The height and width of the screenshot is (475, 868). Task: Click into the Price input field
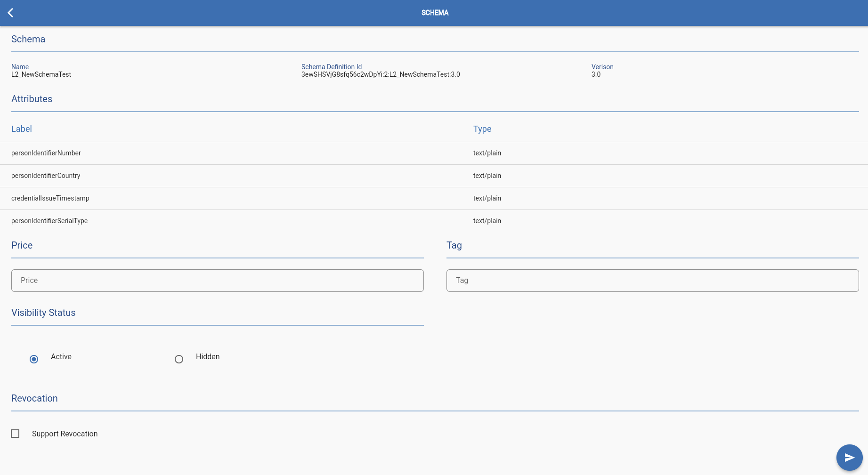pos(218,281)
